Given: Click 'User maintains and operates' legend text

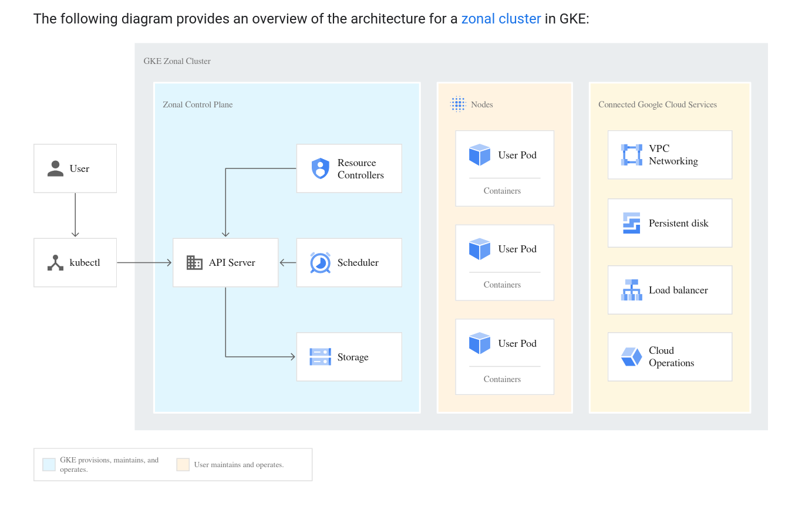Looking at the screenshot, I should pos(239,465).
